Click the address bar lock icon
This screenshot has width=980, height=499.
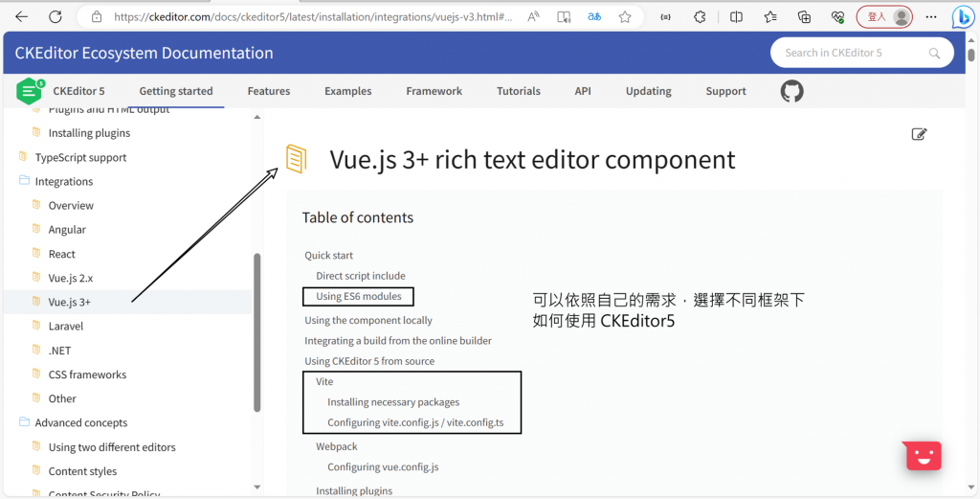pyautogui.click(x=97, y=17)
